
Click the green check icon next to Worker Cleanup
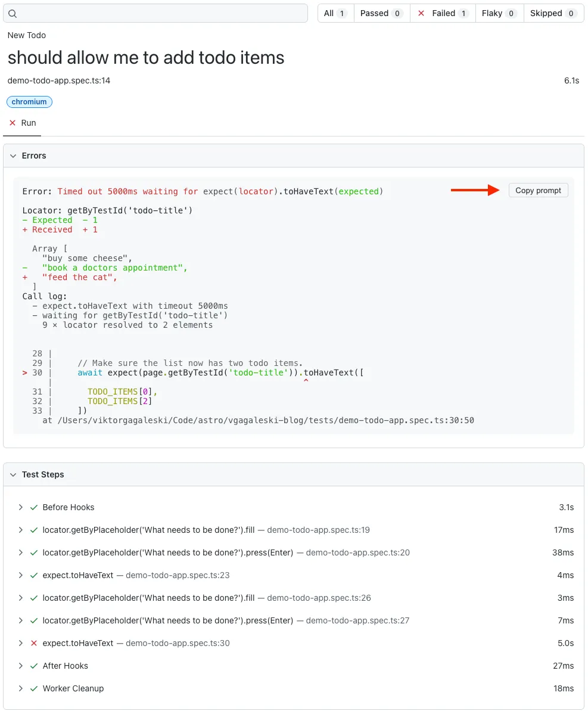click(x=33, y=688)
